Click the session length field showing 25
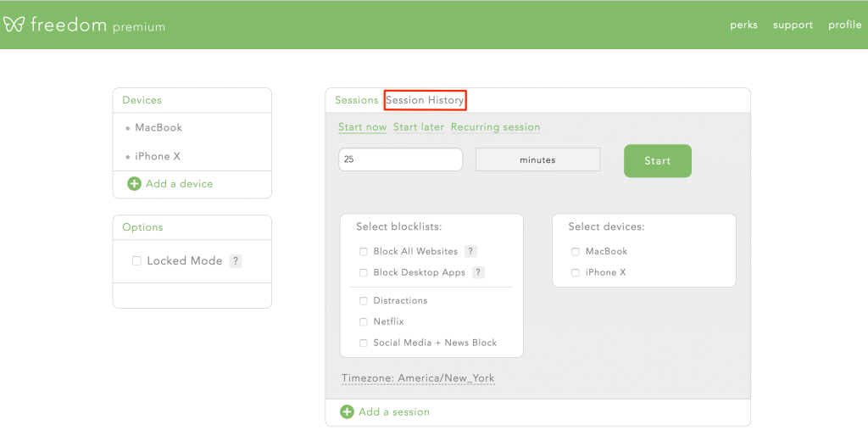The height and width of the screenshot is (430, 868). (x=400, y=159)
